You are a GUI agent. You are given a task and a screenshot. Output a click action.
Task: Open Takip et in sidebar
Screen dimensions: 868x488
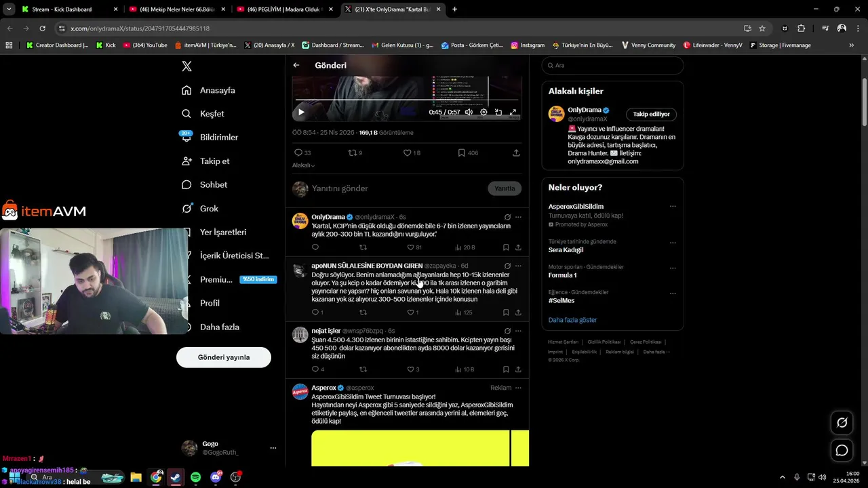pos(205,161)
